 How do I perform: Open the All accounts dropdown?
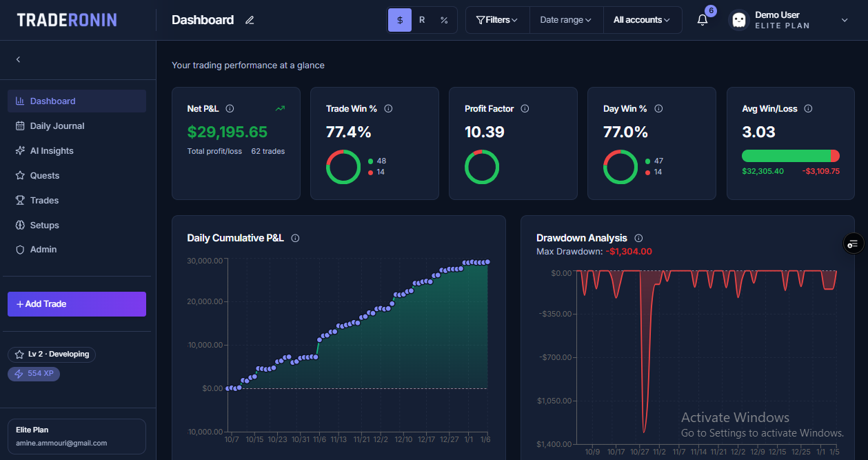642,20
